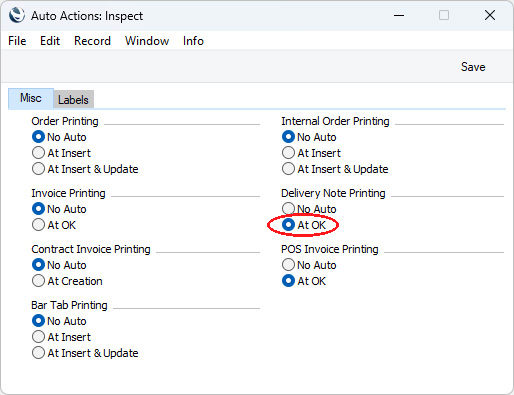514x395 pixels.
Task: Select At Insert under Internal Order Printing
Action: click(x=311, y=153)
